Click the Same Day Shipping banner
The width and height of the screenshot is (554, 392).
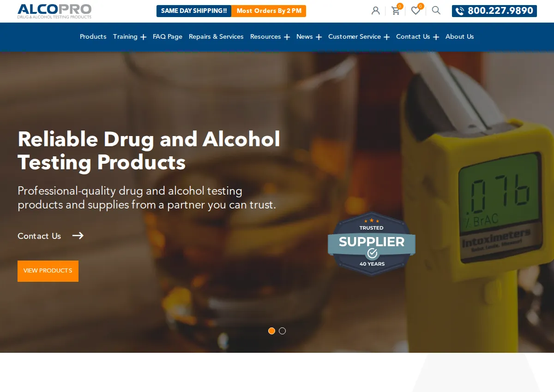click(x=194, y=11)
